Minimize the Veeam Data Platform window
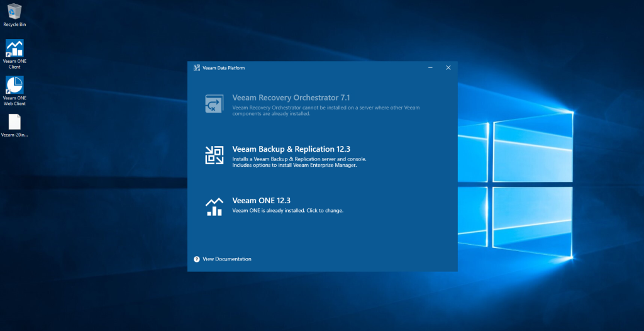 tap(430, 68)
